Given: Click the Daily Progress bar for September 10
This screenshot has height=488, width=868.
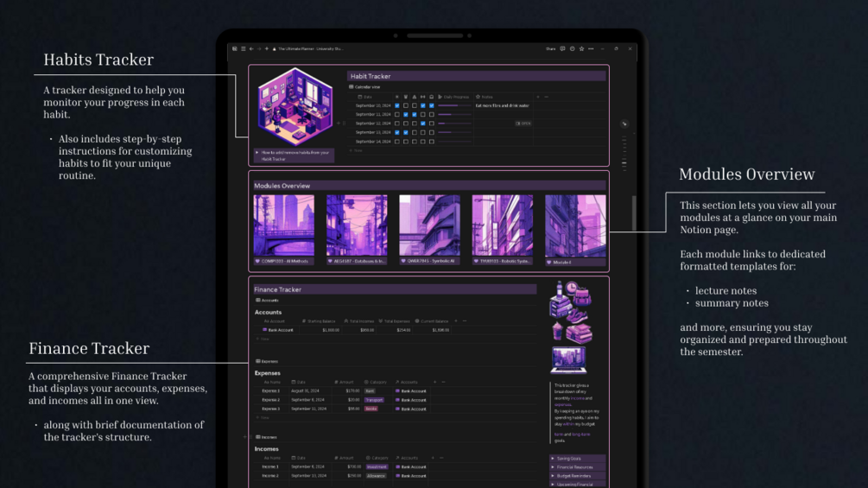Looking at the screenshot, I should [x=454, y=105].
